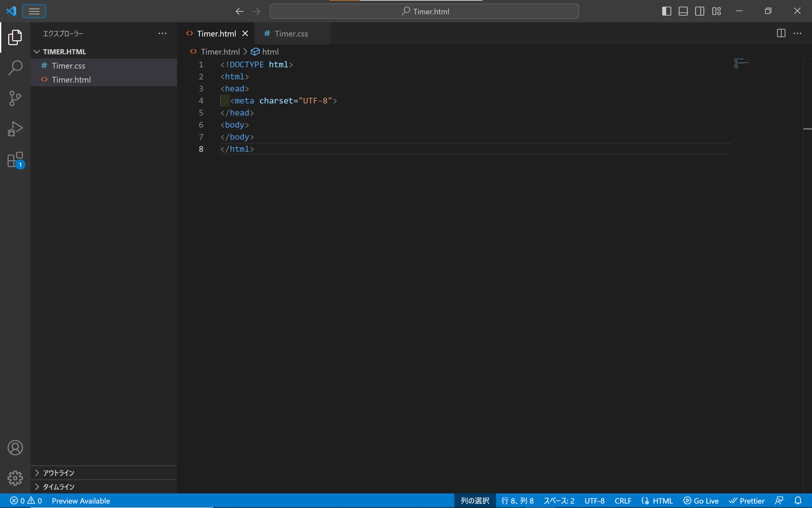Change file encoding UTF-8

(x=595, y=501)
